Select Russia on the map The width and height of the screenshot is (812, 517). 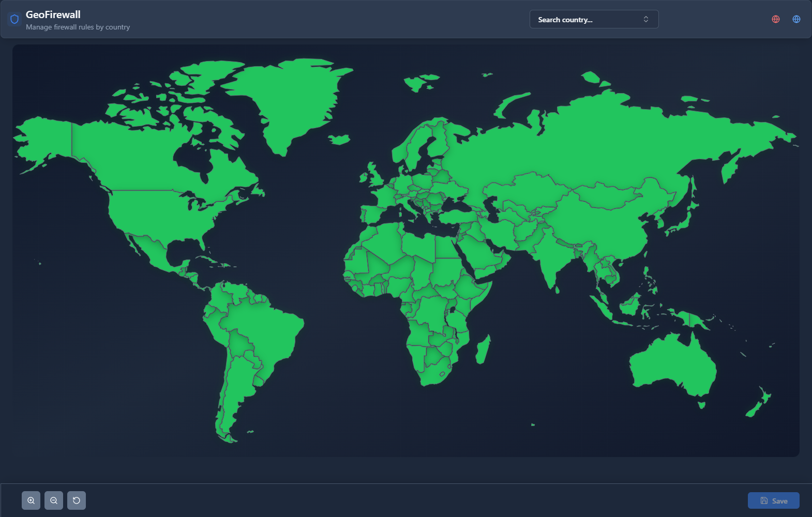(595, 145)
